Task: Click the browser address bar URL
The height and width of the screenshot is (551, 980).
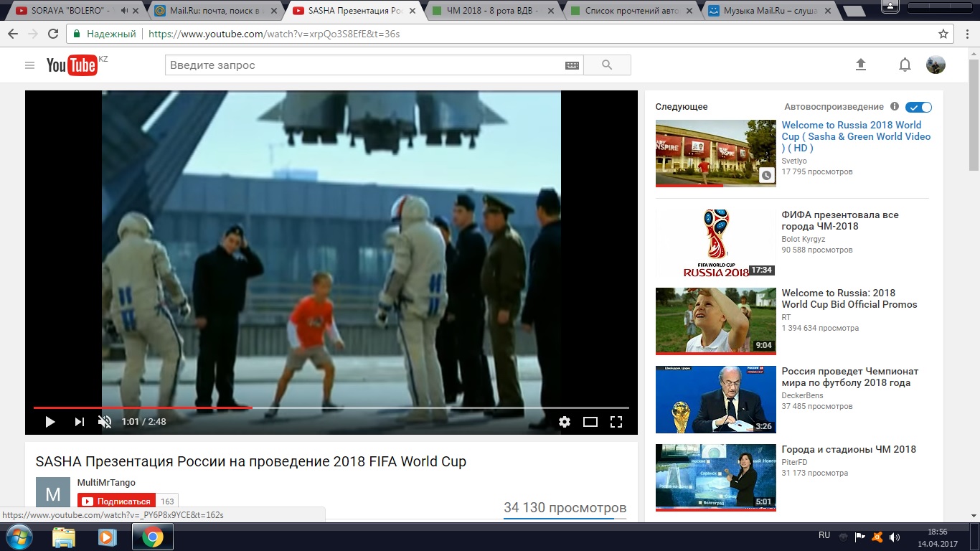Action: click(274, 34)
